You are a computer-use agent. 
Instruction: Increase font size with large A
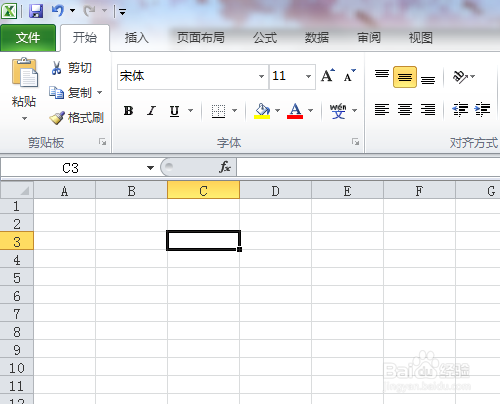click(328, 76)
